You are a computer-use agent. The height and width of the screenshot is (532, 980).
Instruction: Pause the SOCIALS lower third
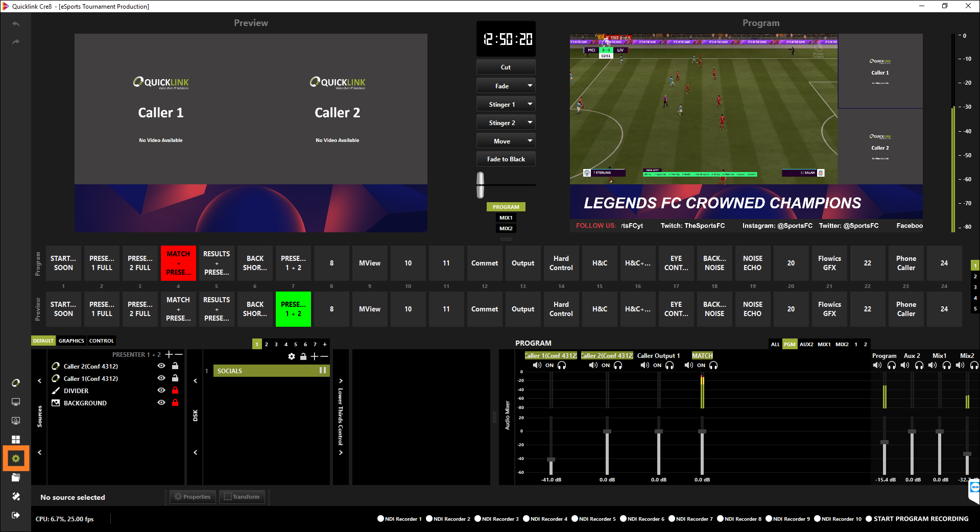click(322, 371)
